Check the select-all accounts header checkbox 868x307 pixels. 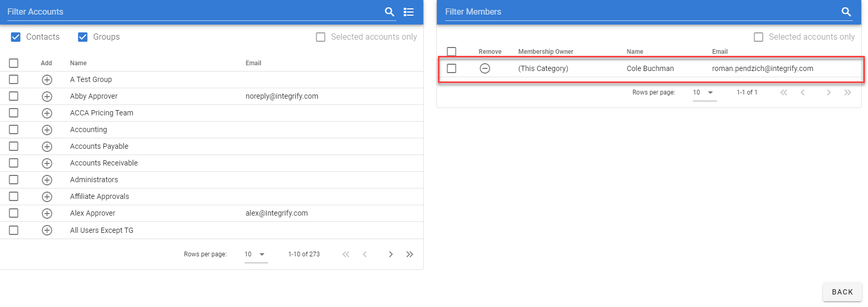tap(14, 63)
